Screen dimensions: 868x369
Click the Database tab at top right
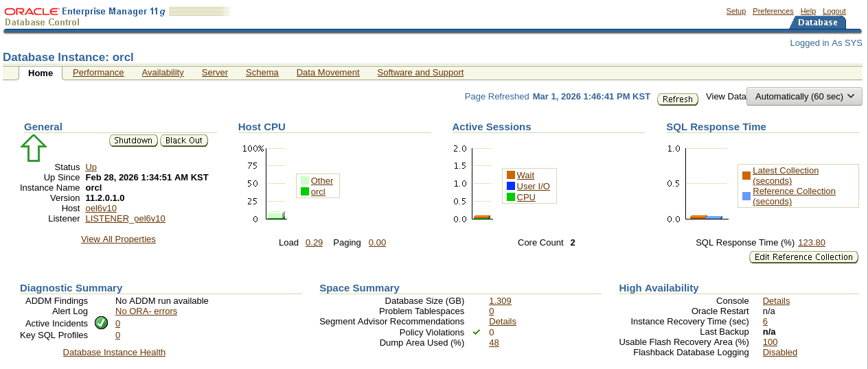817,23
